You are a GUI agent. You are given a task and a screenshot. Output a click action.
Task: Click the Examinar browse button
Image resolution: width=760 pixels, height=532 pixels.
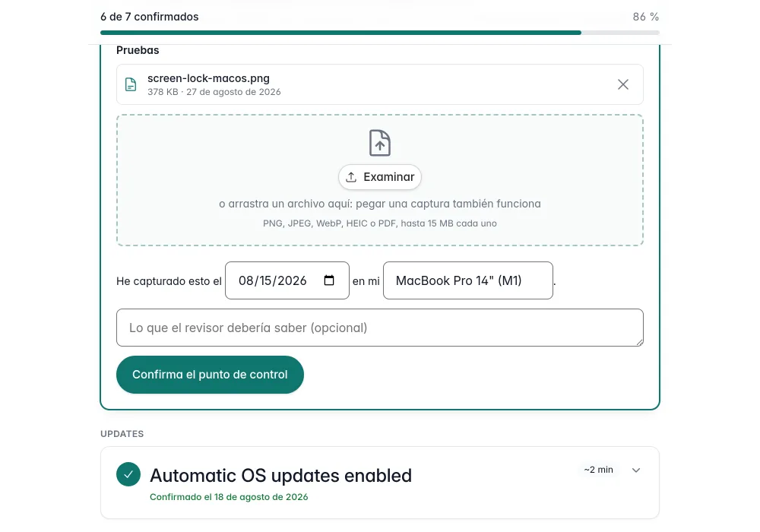(x=379, y=177)
